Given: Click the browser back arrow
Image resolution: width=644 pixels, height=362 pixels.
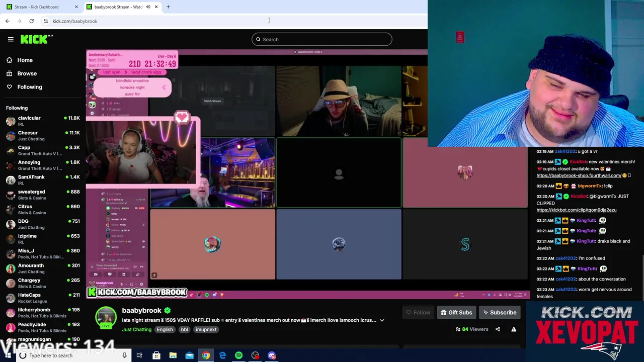Looking at the screenshot, I should click(x=7, y=21).
